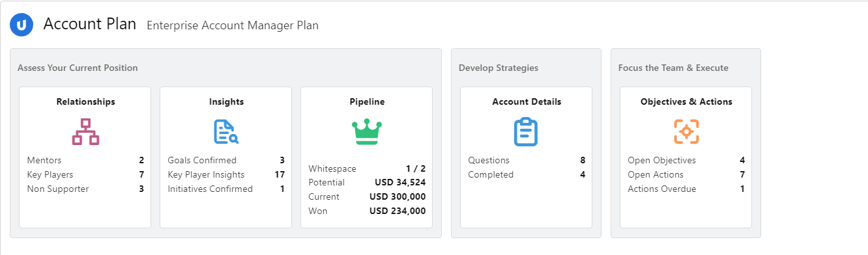868x255 pixels.
Task: Click the Assess Your Current Position heading
Action: pyautogui.click(x=78, y=68)
